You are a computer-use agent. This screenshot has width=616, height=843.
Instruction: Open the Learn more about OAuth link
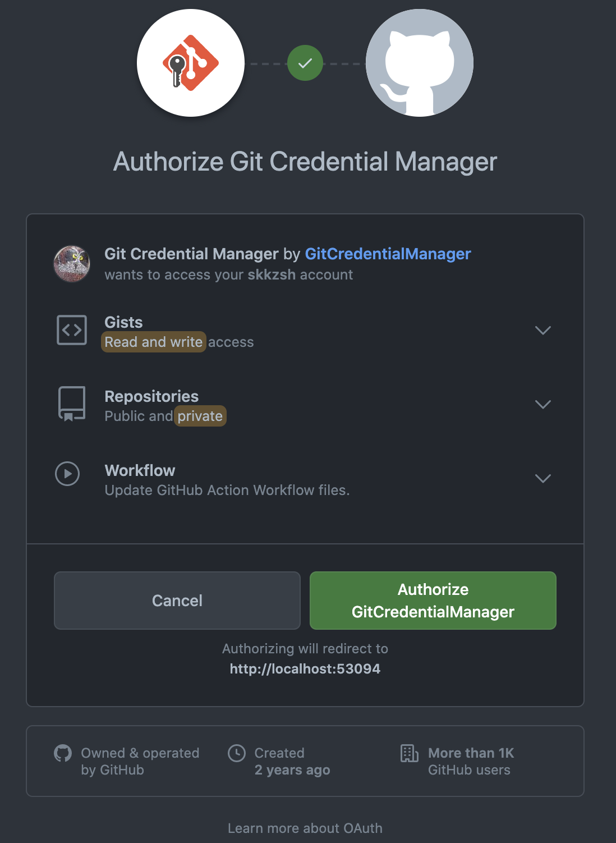click(x=305, y=828)
